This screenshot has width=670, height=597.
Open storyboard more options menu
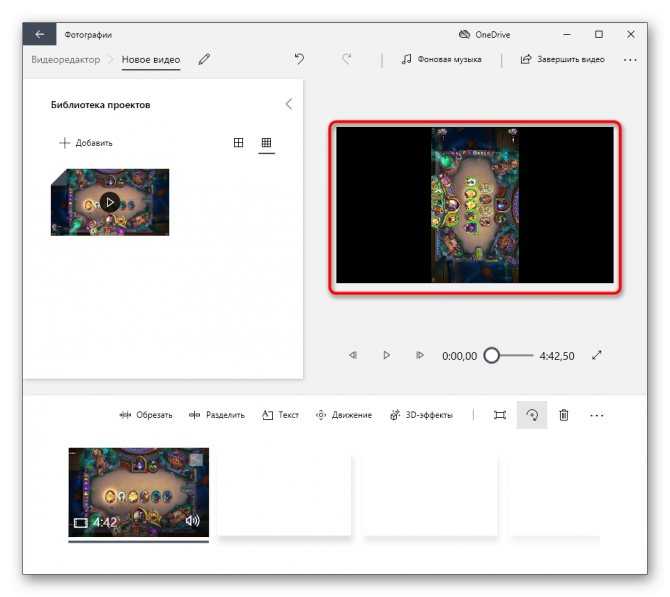coord(597,415)
